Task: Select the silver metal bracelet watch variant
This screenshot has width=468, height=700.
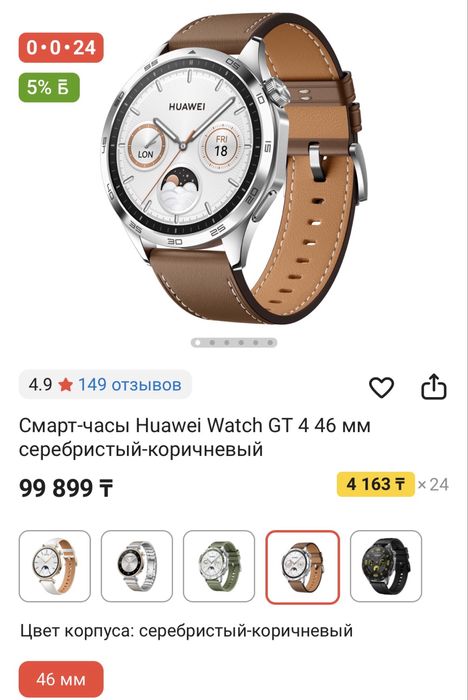Action: tap(137, 566)
